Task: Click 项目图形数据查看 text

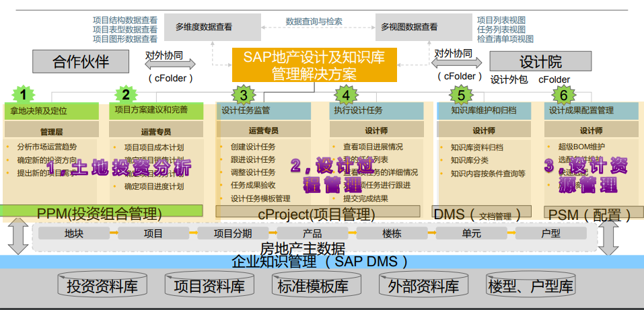Action: click(125, 38)
